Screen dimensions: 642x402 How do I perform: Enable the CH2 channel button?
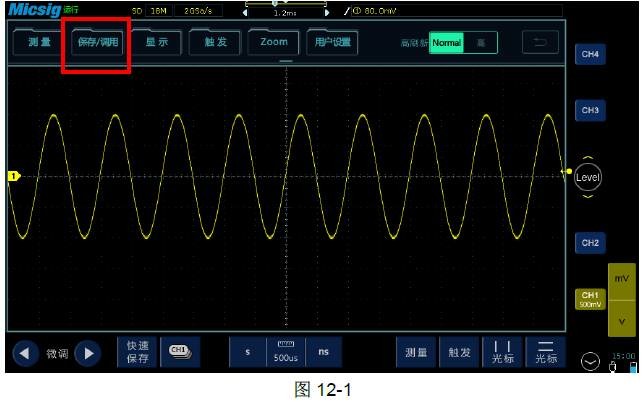point(587,243)
